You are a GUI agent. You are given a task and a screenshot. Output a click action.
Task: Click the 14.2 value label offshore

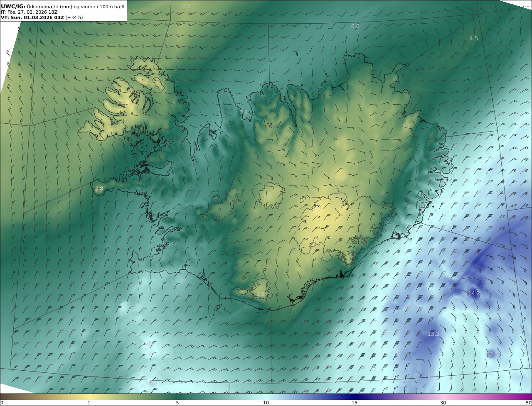coord(474,293)
